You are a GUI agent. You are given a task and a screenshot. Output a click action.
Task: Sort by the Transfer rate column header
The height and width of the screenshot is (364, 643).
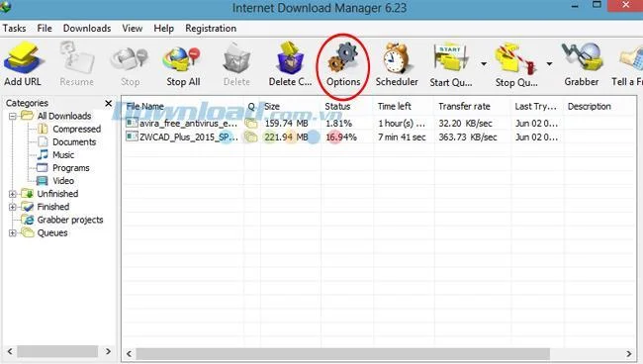click(464, 107)
